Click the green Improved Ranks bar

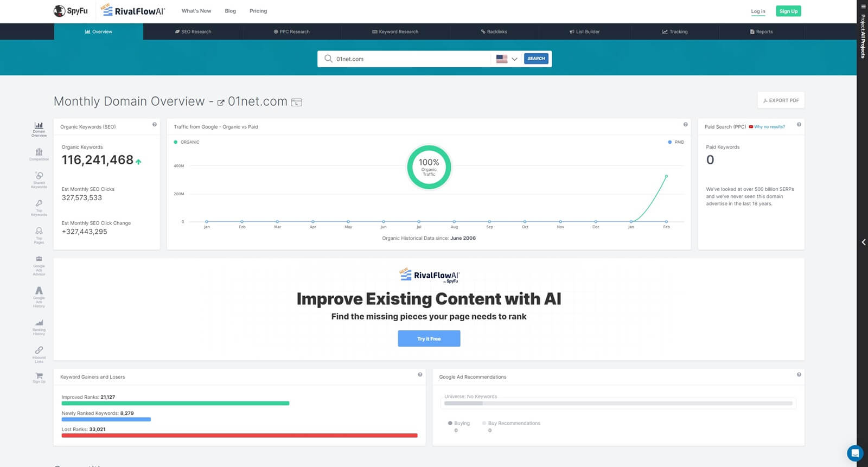pyautogui.click(x=175, y=404)
